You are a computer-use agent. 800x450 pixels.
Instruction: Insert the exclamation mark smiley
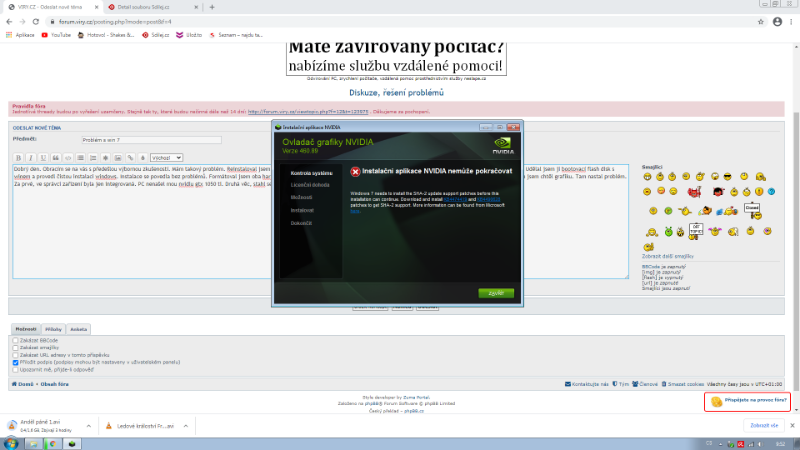[x=759, y=192]
